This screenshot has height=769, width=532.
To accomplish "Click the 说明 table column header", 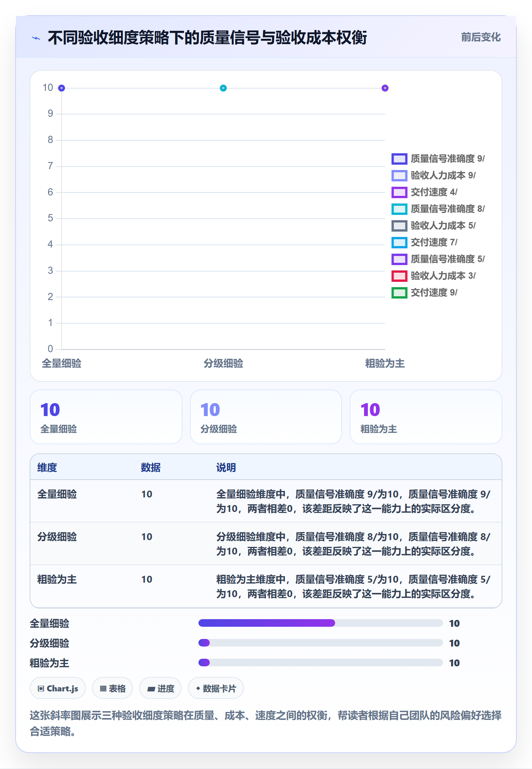I will tap(226, 467).
